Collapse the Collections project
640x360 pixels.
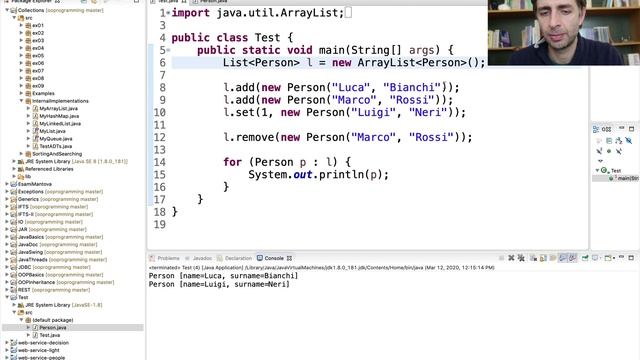click(x=7, y=10)
